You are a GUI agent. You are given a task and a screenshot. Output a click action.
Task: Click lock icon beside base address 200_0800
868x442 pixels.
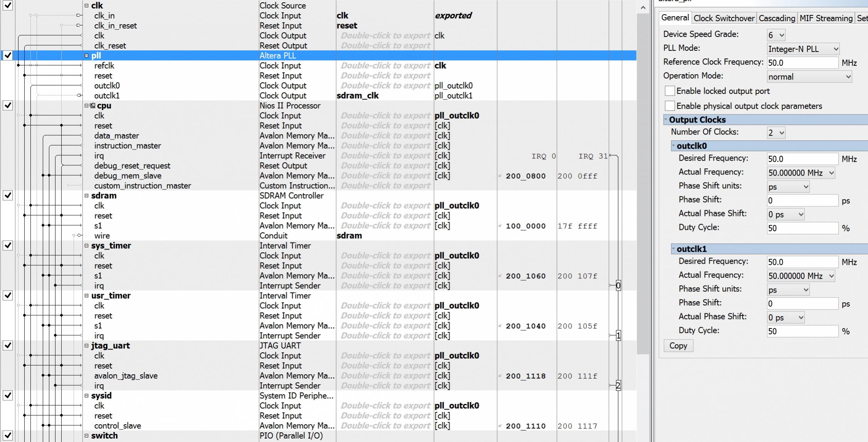click(500, 176)
